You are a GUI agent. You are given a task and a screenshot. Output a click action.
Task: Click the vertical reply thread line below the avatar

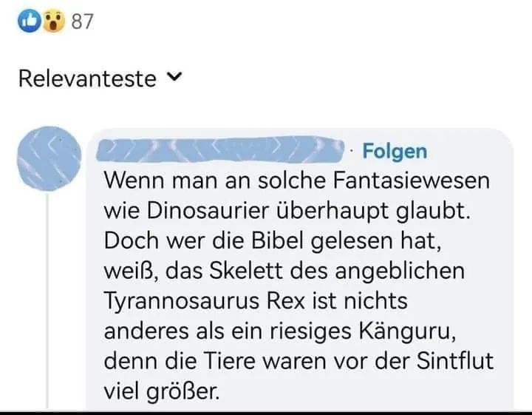[47, 300]
